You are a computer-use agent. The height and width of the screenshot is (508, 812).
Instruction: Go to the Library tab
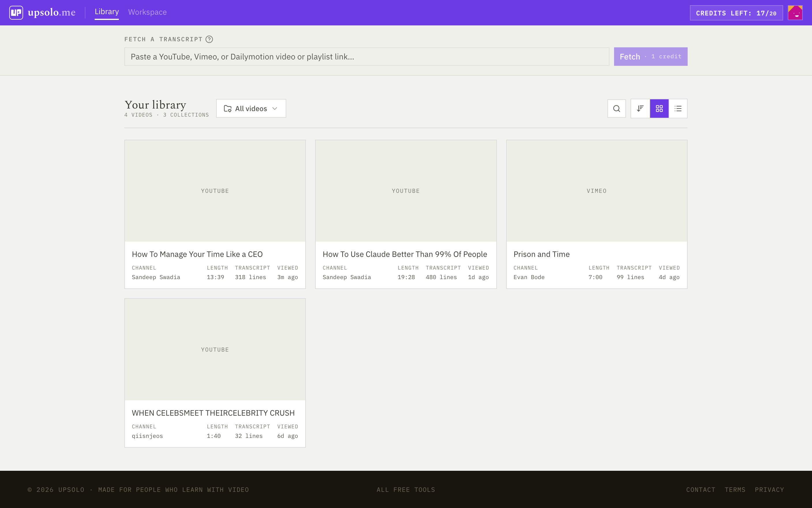pos(107,12)
